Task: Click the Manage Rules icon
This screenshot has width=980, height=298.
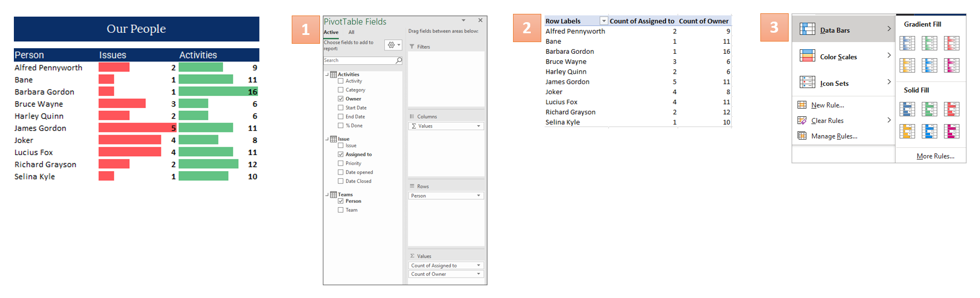Action: pos(802,136)
